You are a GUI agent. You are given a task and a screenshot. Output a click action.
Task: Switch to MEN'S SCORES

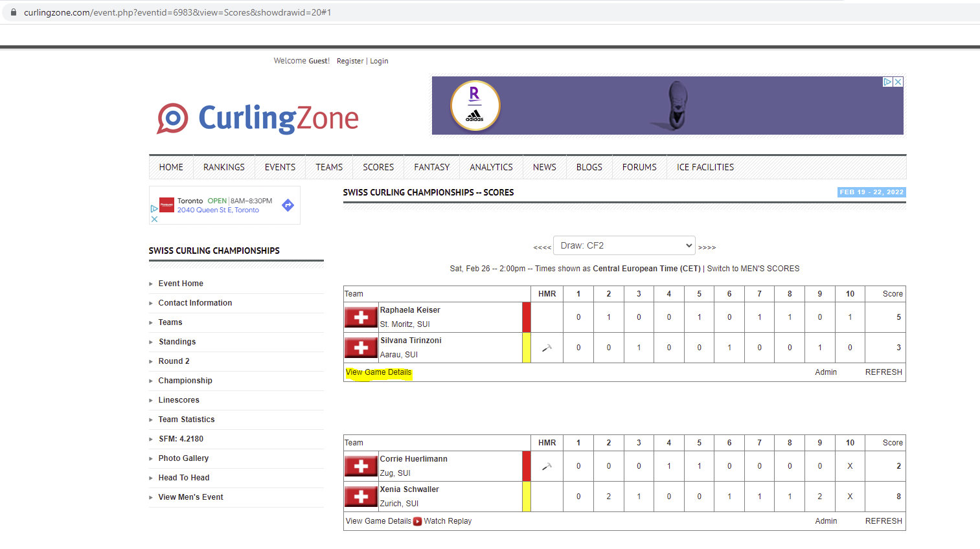click(x=753, y=269)
